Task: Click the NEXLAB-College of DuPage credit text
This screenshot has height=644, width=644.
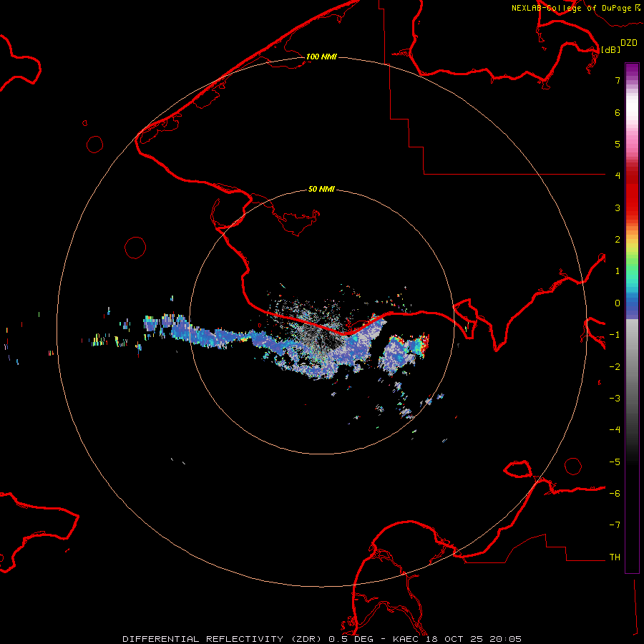Action: click(571, 8)
